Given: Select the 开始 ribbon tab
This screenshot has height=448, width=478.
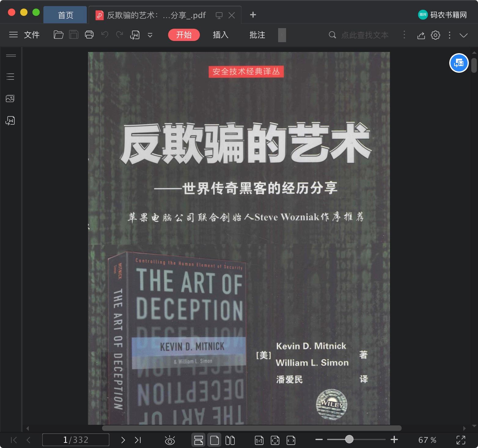Looking at the screenshot, I should click(184, 35).
